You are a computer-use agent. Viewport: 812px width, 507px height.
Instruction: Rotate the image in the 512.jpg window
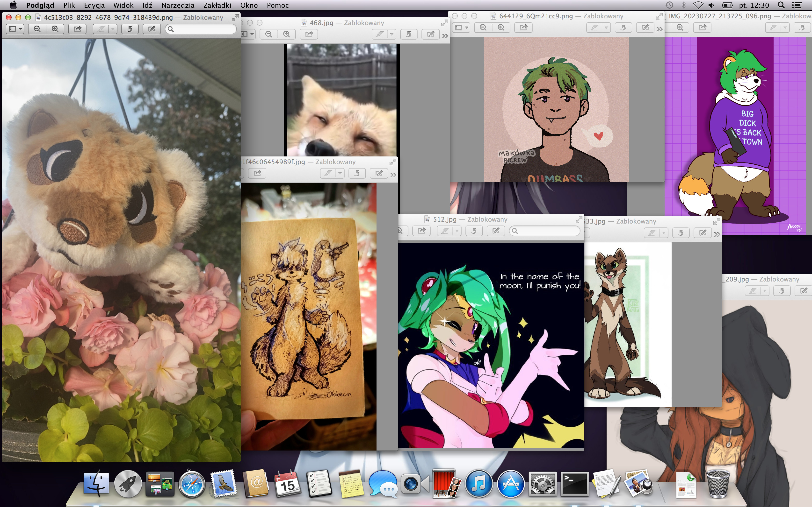(x=474, y=231)
